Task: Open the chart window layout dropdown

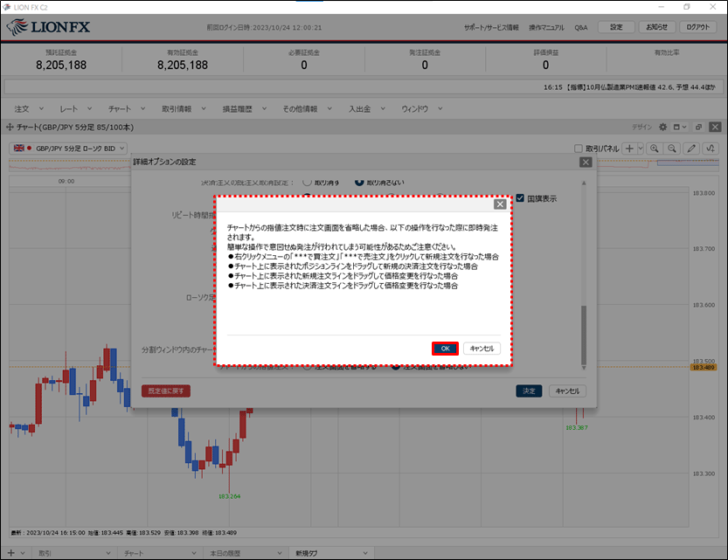Action: point(680,128)
